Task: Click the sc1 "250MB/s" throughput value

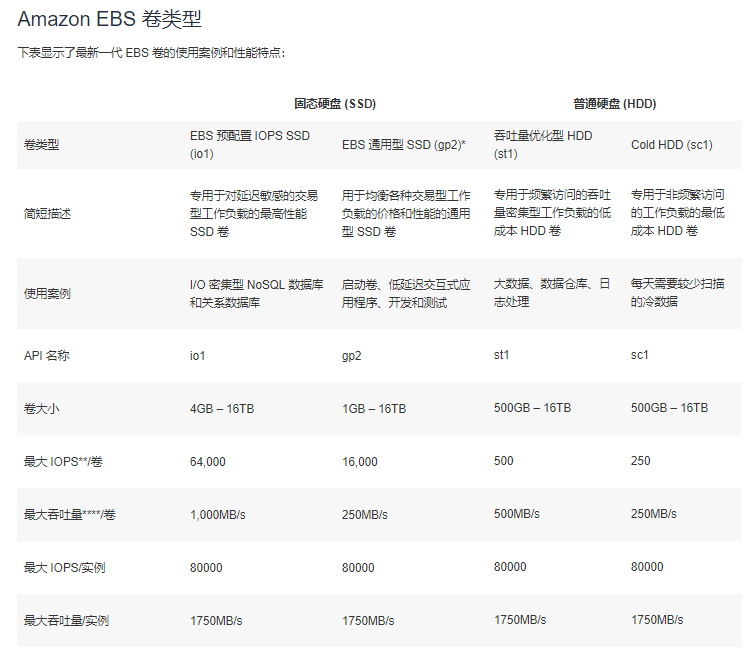Action: pyautogui.click(x=653, y=514)
